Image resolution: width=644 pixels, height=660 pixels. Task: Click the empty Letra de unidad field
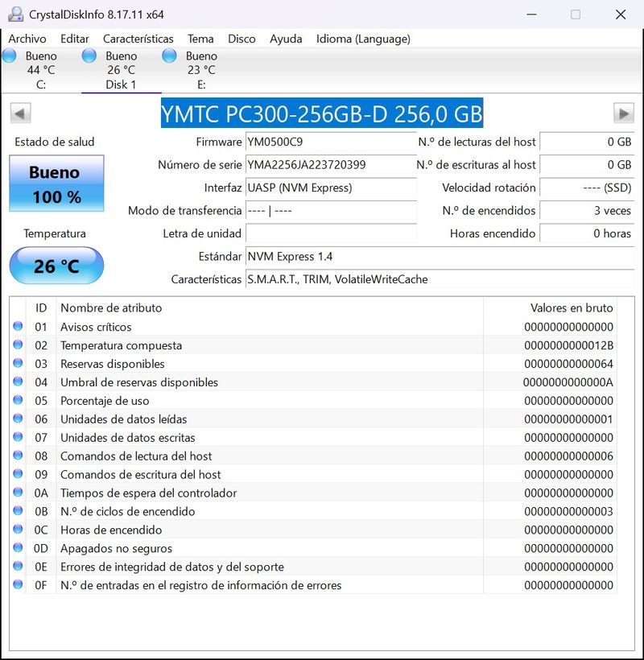coord(331,233)
